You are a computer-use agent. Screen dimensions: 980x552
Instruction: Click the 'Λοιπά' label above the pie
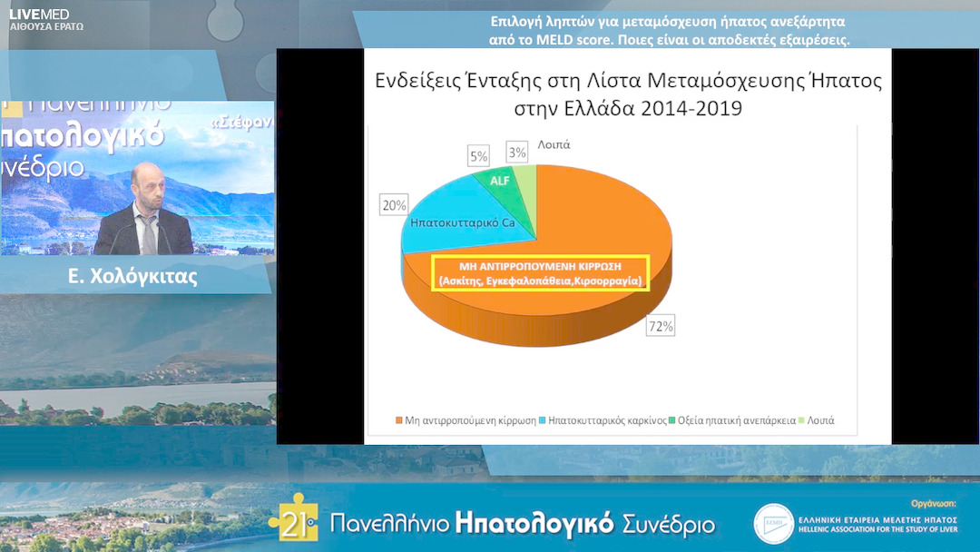[x=554, y=144]
